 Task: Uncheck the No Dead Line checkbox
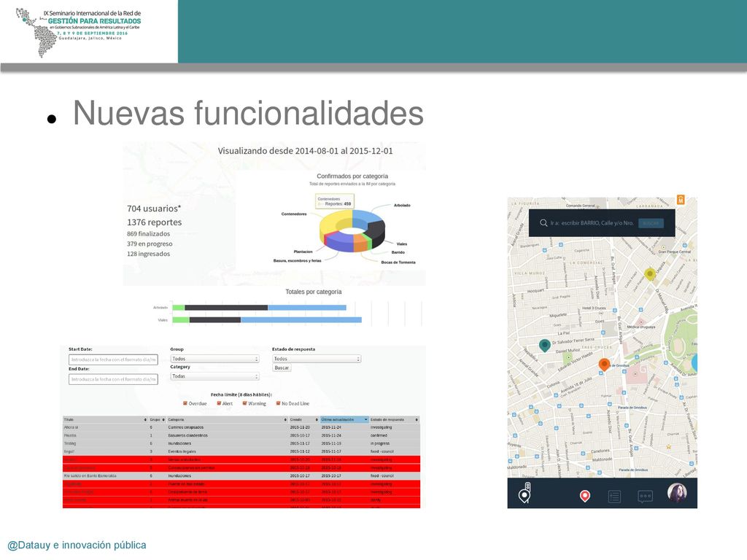click(x=278, y=403)
